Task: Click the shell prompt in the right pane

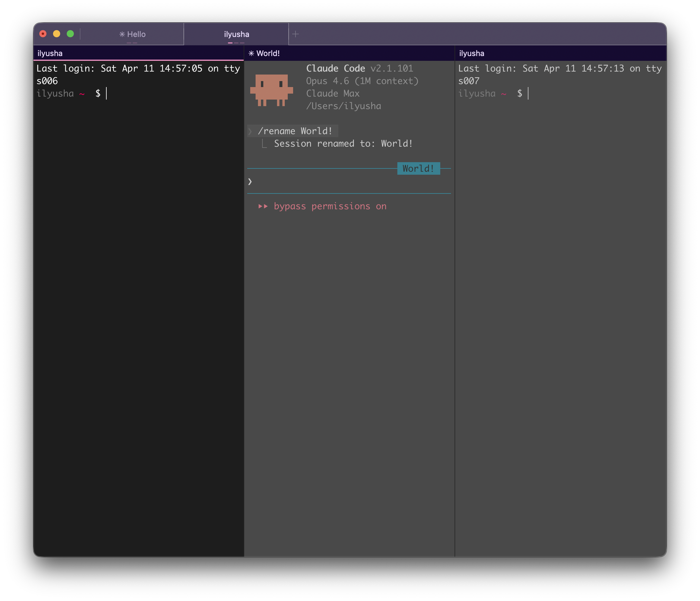Action: pyautogui.click(x=491, y=94)
